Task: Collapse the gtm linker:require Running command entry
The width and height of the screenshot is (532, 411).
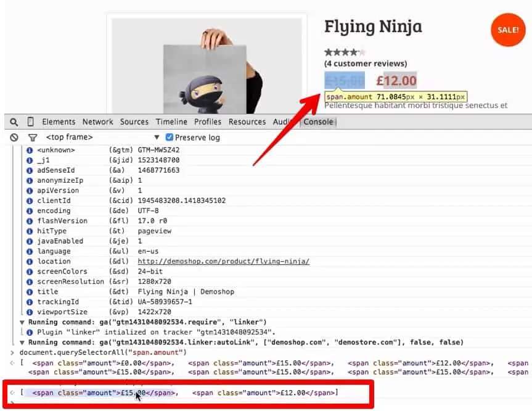Action: pos(21,322)
